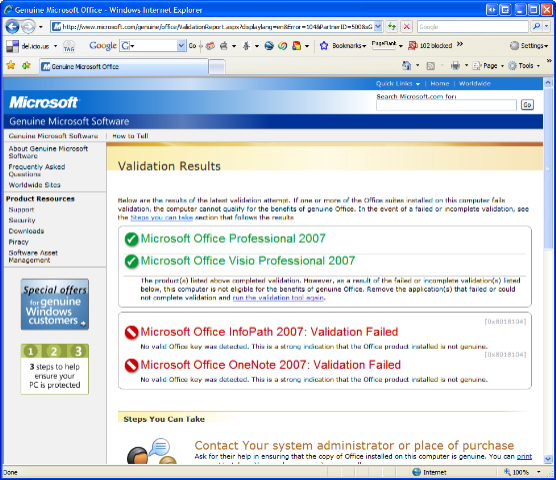Image resolution: width=556 pixels, height=480 pixels.
Task: Click green check icon for Office Professional 2007
Action: [x=132, y=239]
